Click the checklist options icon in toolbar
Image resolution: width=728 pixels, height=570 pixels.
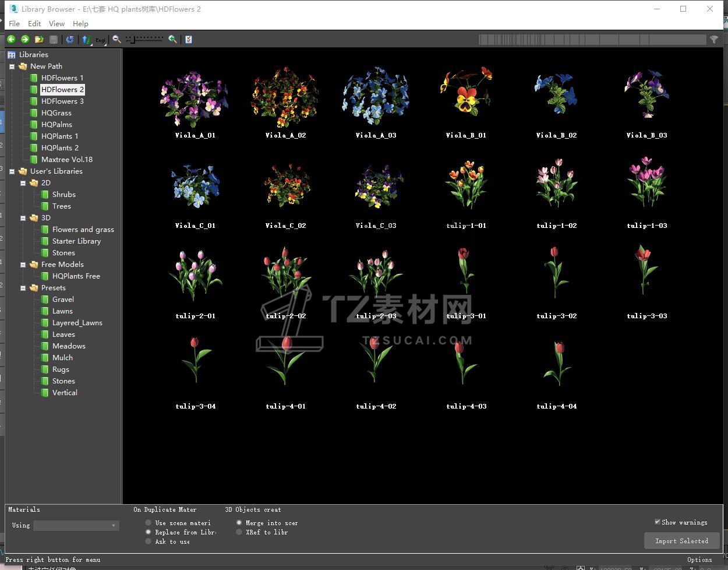click(x=188, y=39)
